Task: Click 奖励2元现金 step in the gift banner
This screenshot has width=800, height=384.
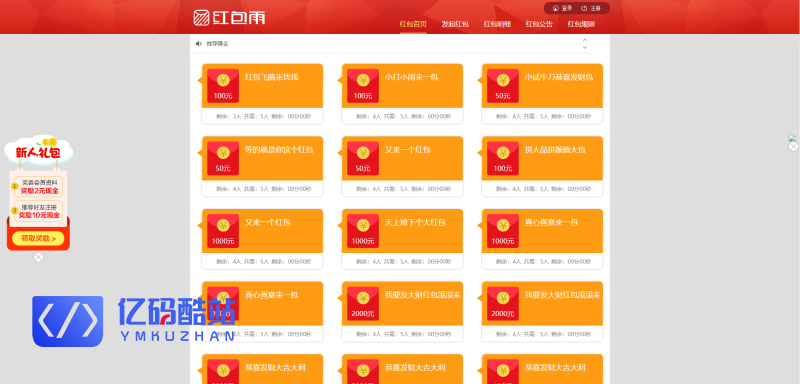Action: pos(39,191)
